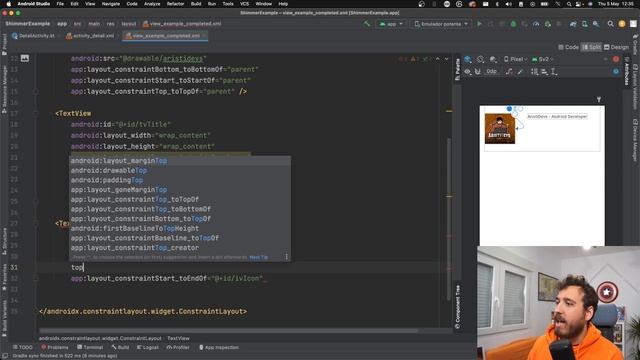The height and width of the screenshot is (360, 640).
Task: Jump to the previous highlighted error arrow
Action: pyautogui.click(x=438, y=59)
